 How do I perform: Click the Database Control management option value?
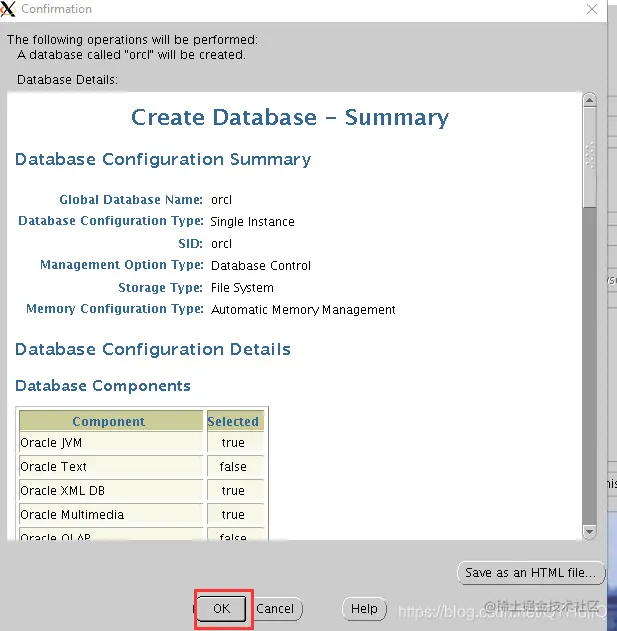[x=261, y=266]
